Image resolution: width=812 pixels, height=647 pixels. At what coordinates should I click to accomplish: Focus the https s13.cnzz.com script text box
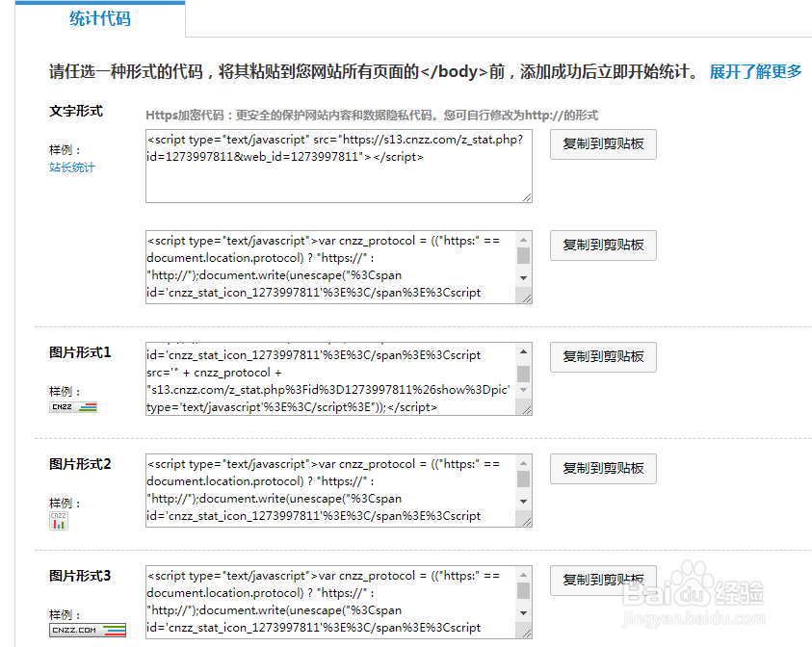click(339, 167)
